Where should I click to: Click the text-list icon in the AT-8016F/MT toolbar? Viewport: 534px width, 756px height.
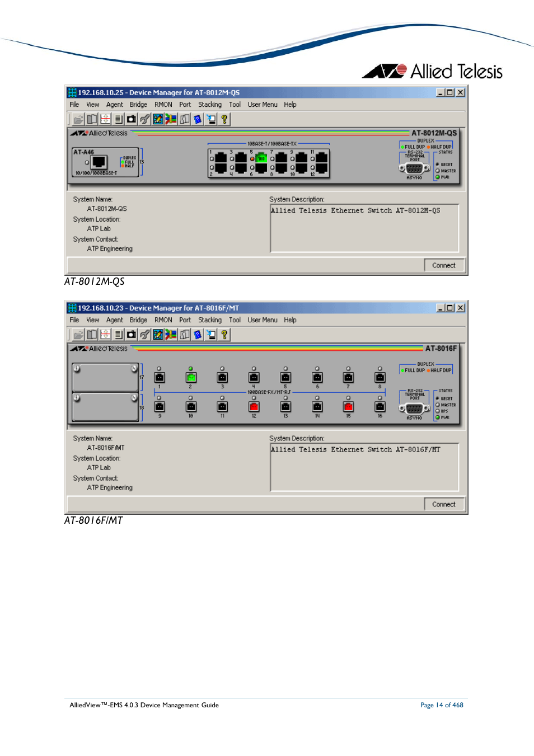point(118,335)
